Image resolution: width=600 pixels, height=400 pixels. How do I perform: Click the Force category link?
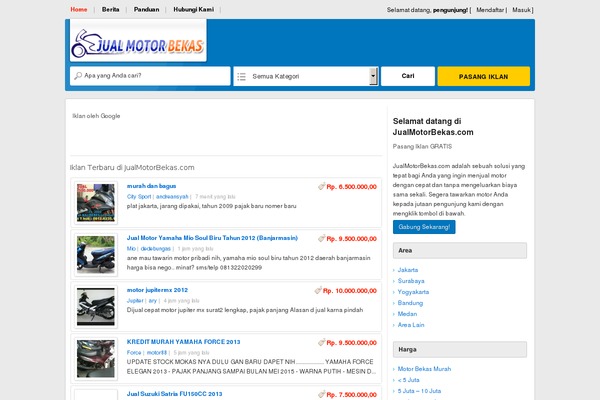134,353
